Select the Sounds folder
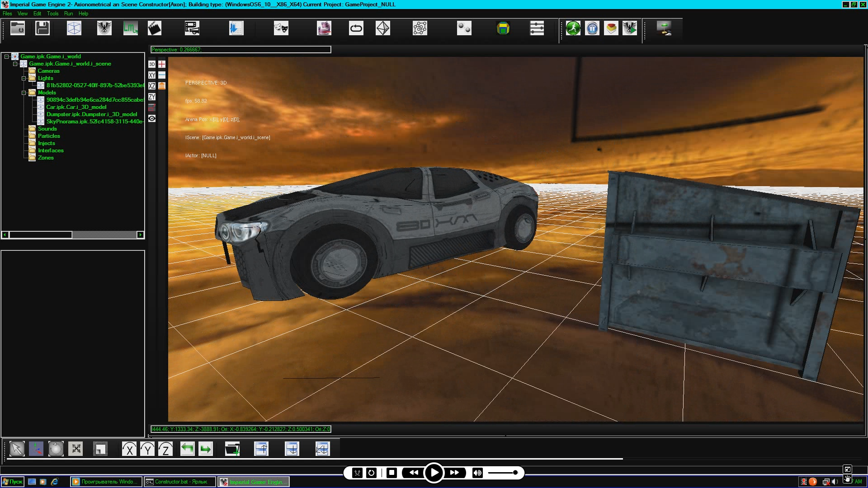The width and height of the screenshot is (868, 488). pyautogui.click(x=47, y=129)
